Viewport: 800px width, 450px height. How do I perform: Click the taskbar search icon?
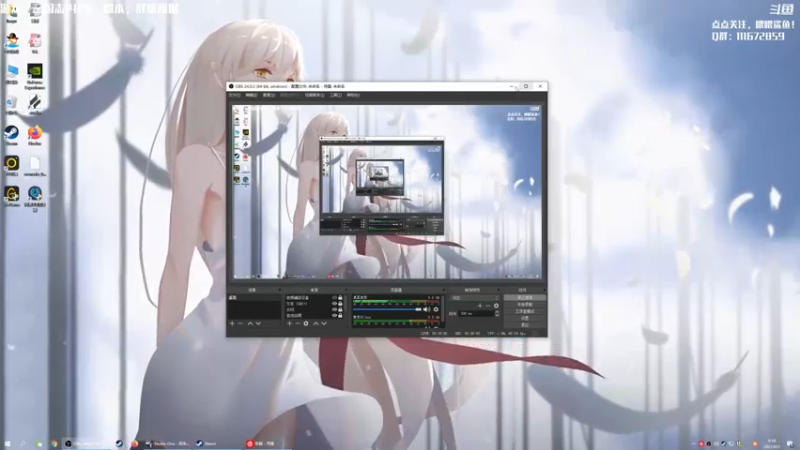23,444
